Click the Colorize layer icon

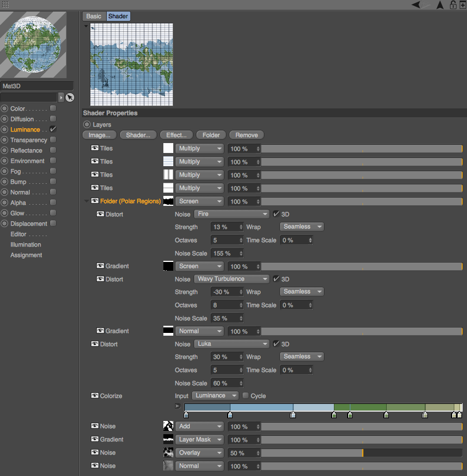click(x=95, y=396)
